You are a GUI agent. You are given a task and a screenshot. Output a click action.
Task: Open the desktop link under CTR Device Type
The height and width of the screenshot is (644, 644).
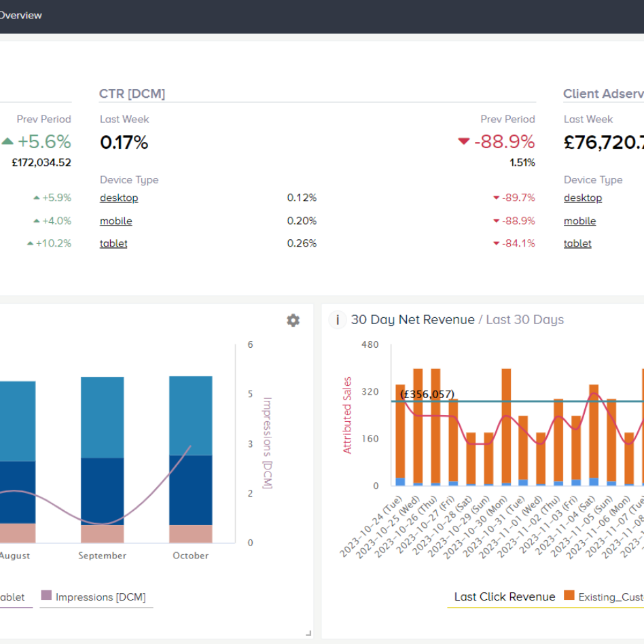(118, 198)
